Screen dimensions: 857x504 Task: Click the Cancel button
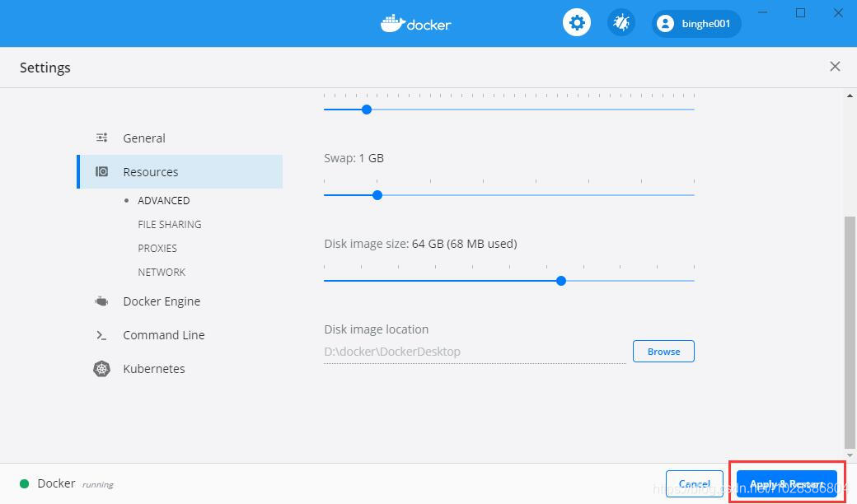(x=694, y=483)
